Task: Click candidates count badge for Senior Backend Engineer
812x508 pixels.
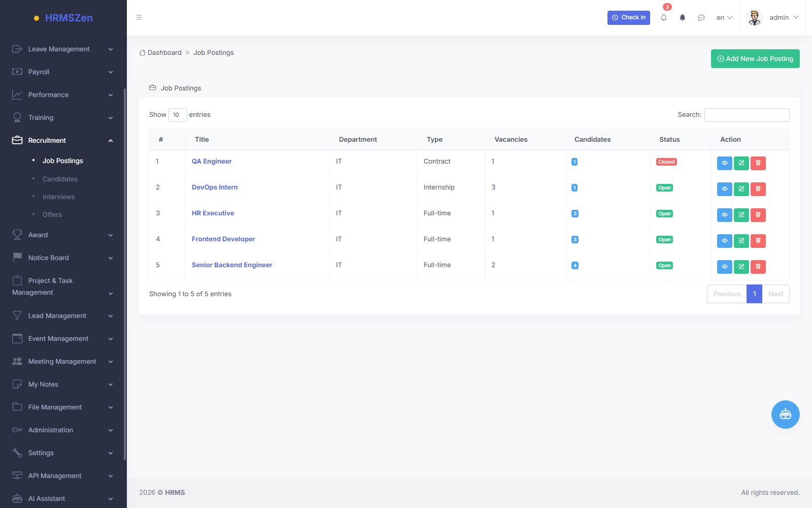Action: coord(575,266)
